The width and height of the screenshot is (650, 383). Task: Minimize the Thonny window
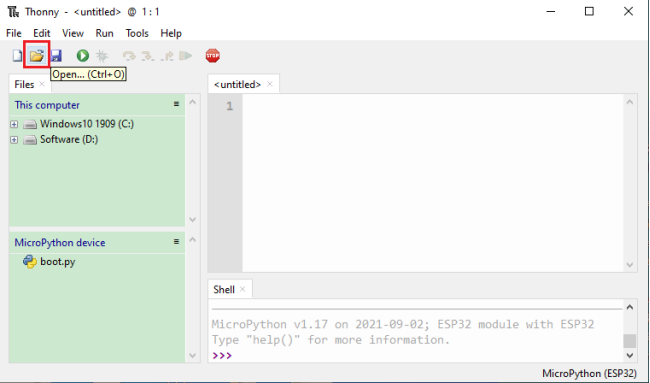click(551, 12)
